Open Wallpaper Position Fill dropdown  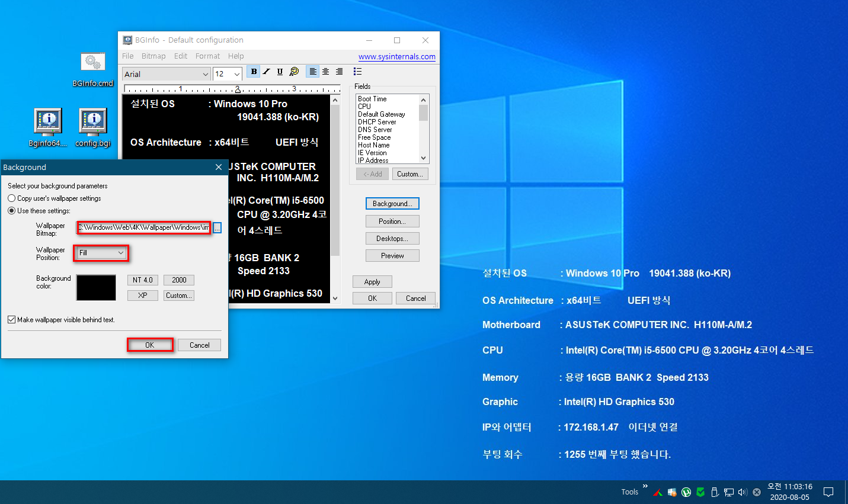pos(101,253)
